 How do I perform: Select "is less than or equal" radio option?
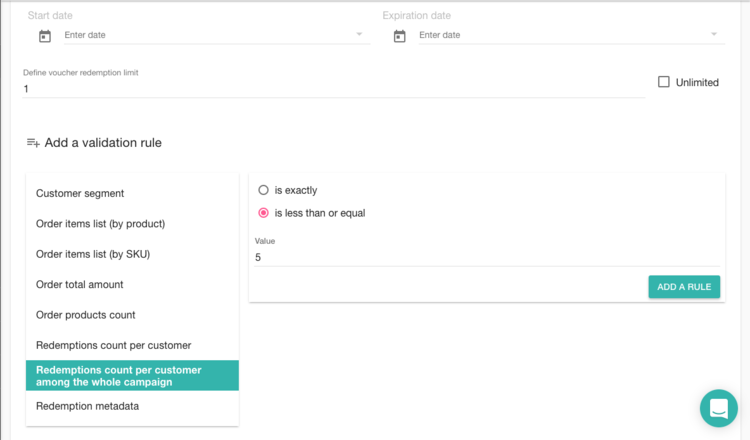[263, 213]
